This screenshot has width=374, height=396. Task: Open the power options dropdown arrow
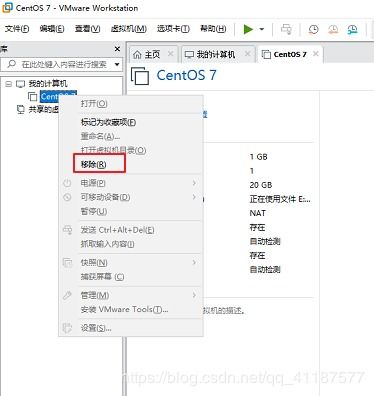tap(262, 29)
